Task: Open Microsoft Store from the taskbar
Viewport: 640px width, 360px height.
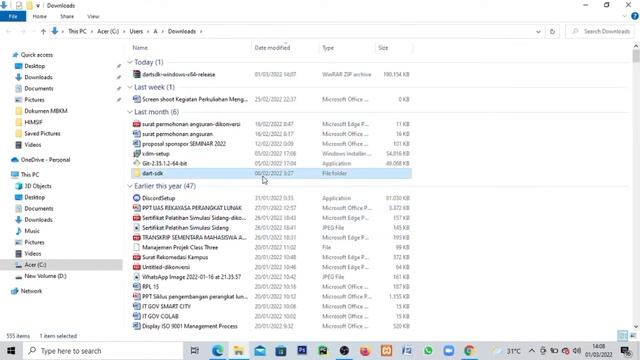Action: pos(281,351)
